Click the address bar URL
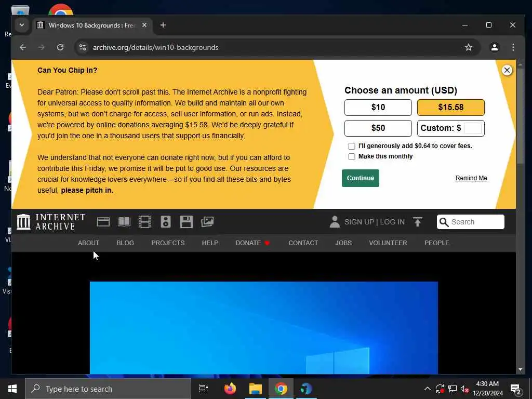The image size is (532, 399). click(x=156, y=47)
